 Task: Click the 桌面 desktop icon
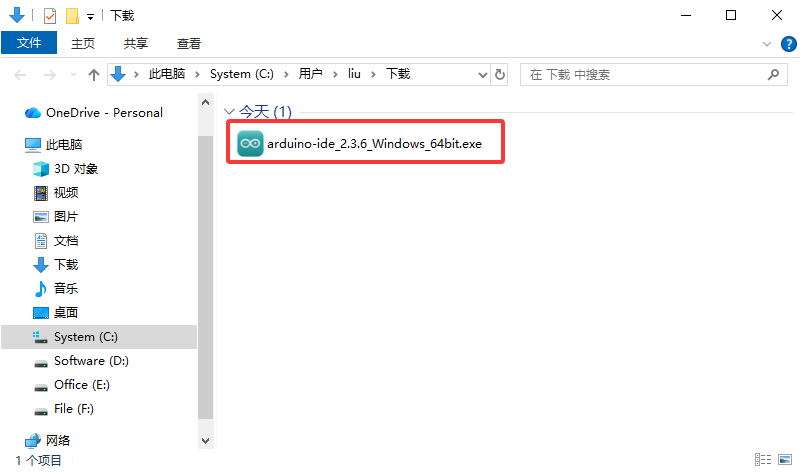point(40,313)
